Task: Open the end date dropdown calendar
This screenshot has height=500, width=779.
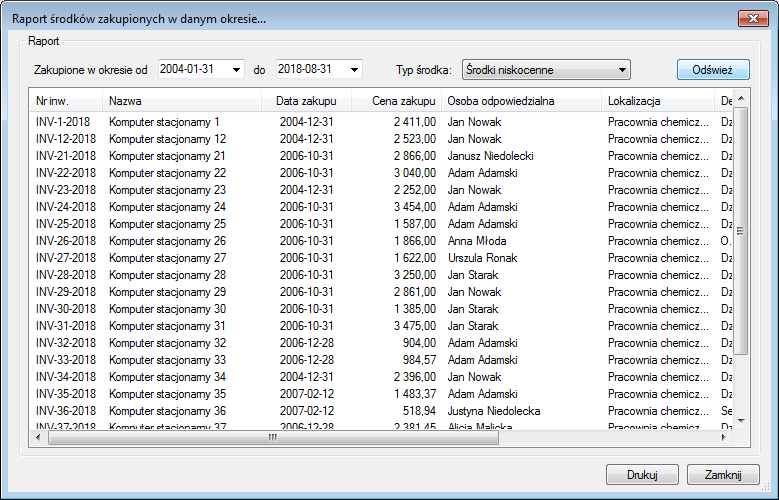Action: pyautogui.click(x=354, y=70)
